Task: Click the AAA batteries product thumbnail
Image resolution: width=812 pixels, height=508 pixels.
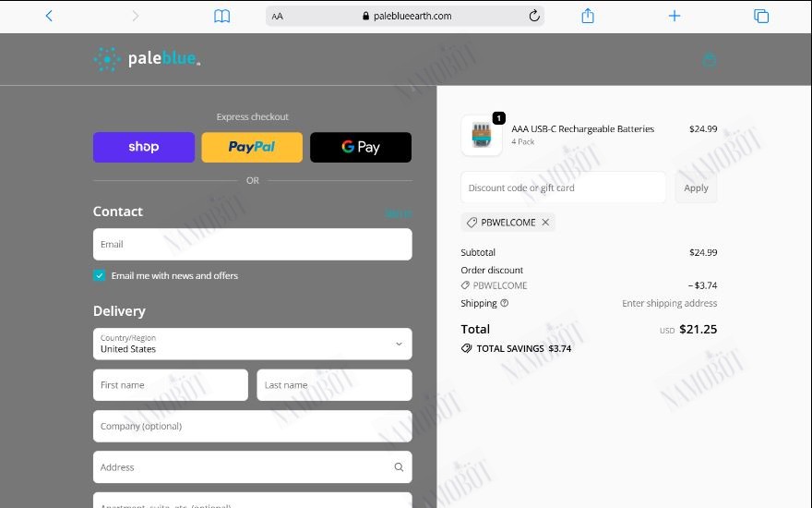Action: pyautogui.click(x=482, y=135)
